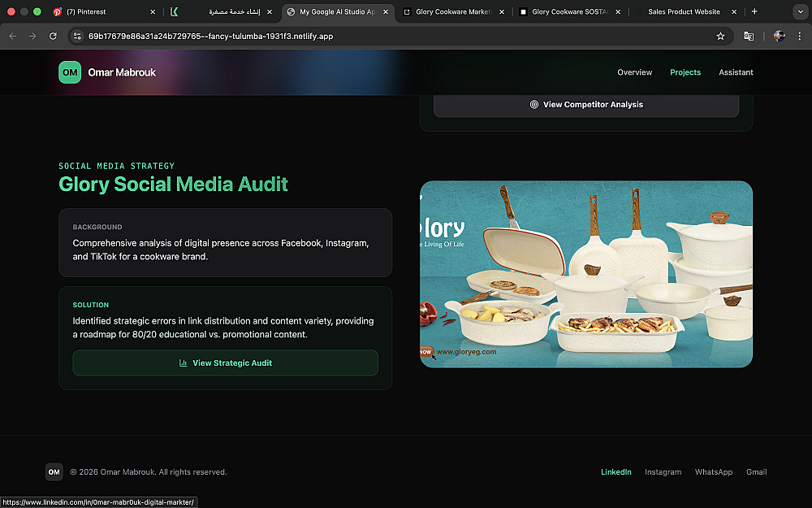Bookmark this page with the star icon
This screenshot has width=812, height=508.
pos(720,37)
